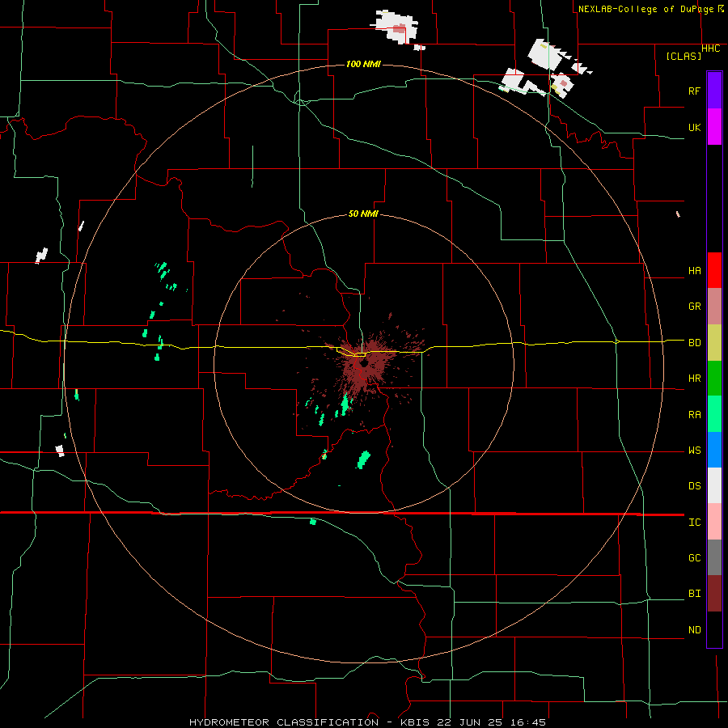Click the green rain cell south of the radar
728x728 pixels.
pos(363,459)
